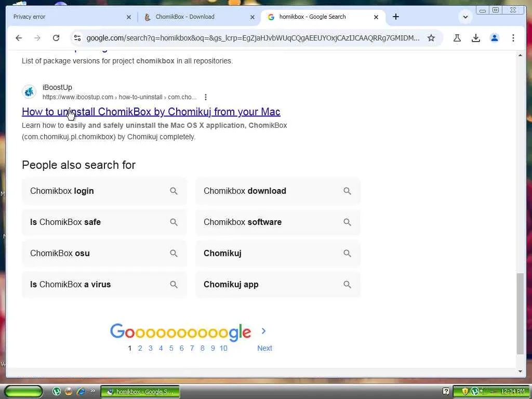Click the security shield tray icon

coord(465,392)
